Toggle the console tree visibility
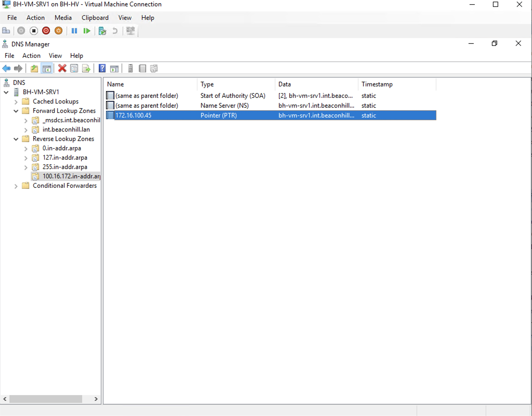This screenshot has width=532, height=416. 47,68
